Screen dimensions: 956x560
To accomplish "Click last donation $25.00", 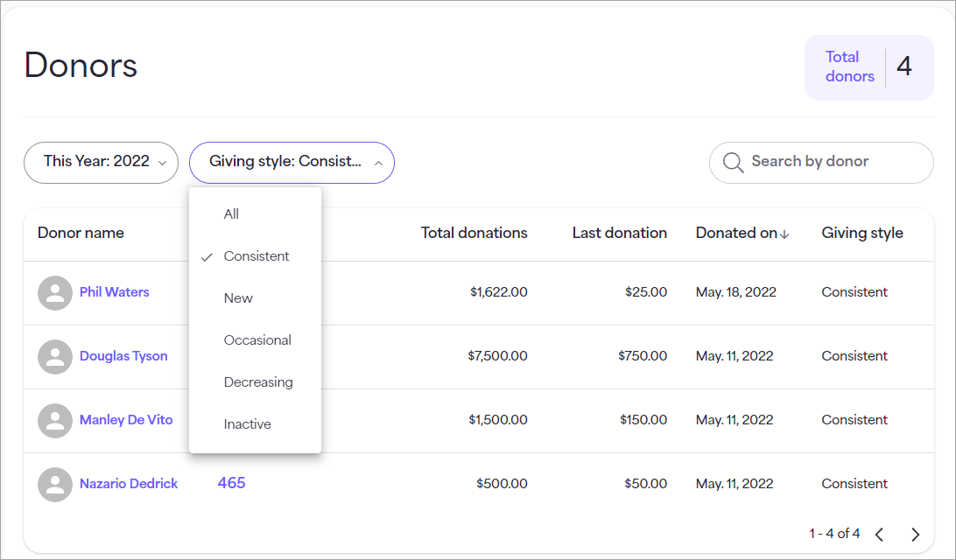I will 646,292.
